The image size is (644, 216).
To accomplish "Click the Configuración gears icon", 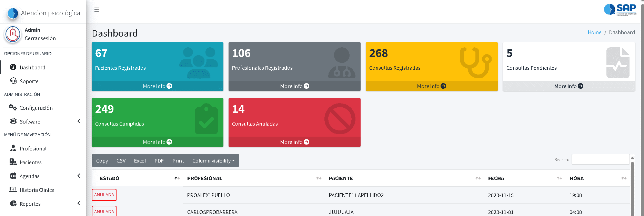I will [13, 107].
